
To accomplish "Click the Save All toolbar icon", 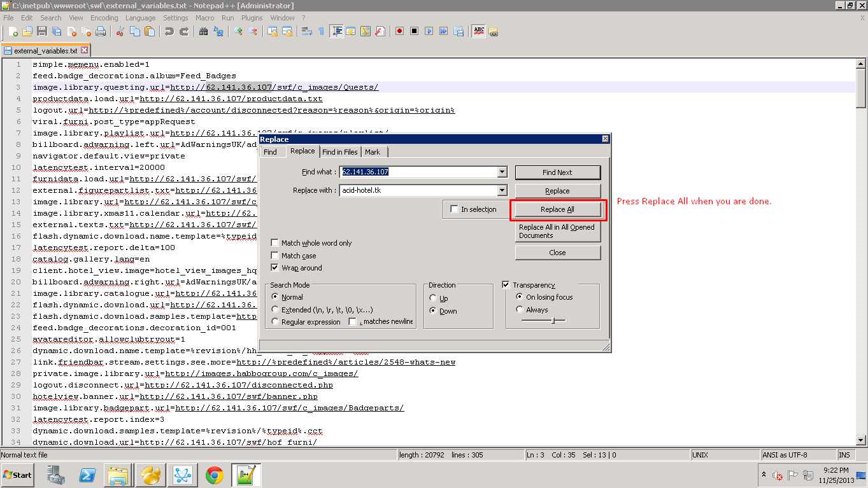I will 57,31.
